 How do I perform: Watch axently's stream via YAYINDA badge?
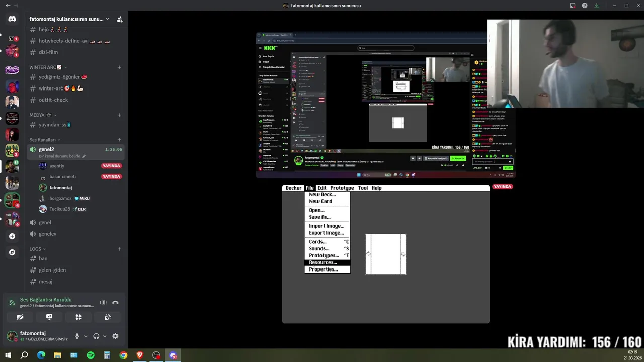pos(111,166)
